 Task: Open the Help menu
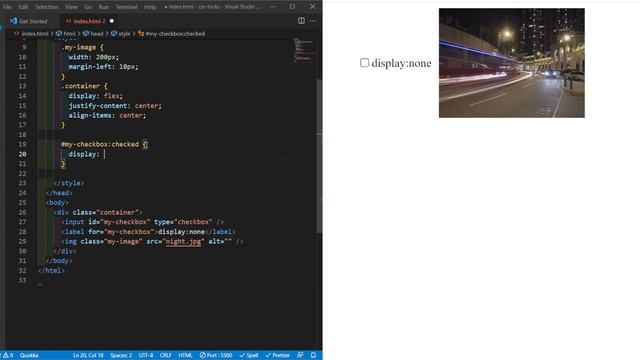pyautogui.click(x=150, y=7)
